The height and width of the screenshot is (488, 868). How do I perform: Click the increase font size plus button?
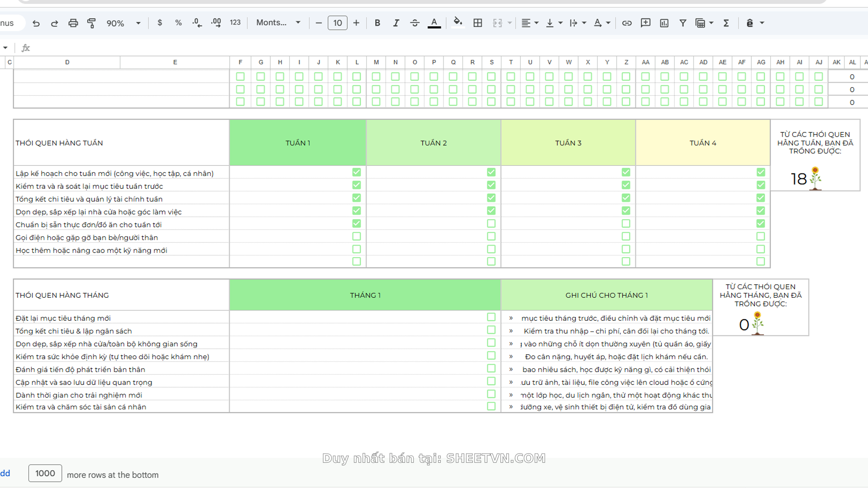click(356, 23)
